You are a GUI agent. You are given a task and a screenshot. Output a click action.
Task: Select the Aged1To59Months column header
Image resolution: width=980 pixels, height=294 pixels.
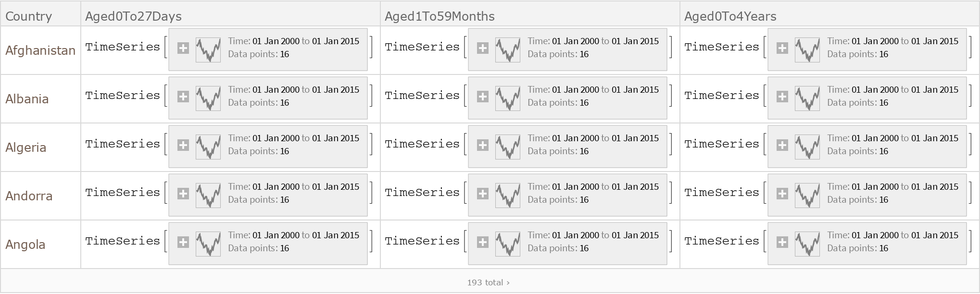440,16
